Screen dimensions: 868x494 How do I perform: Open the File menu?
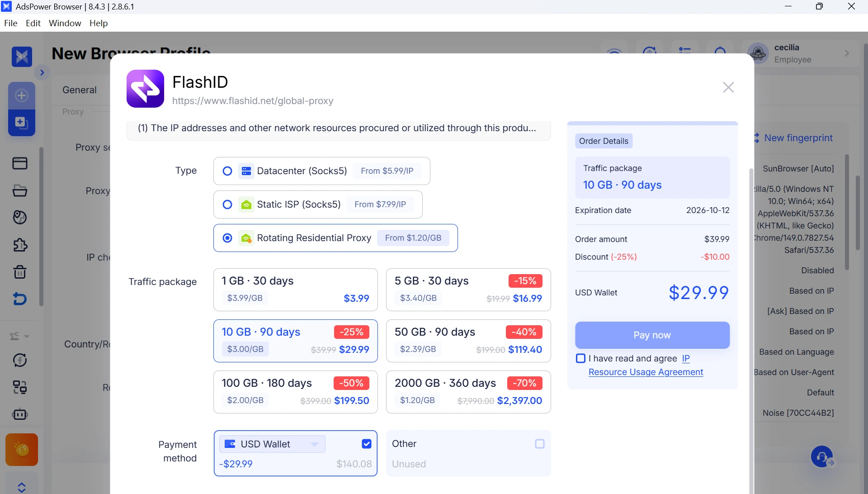click(x=10, y=23)
